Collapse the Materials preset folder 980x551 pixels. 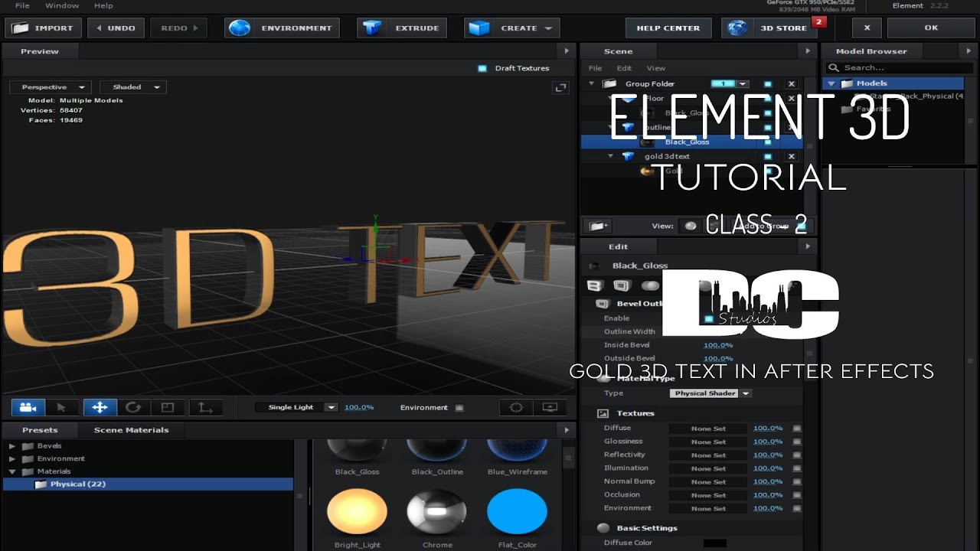[12, 472]
